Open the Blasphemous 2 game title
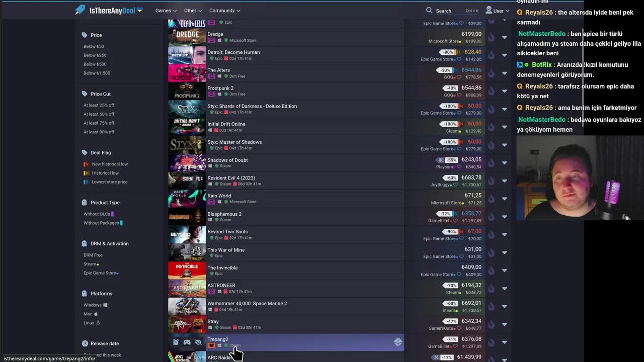This screenshot has height=362, width=644. (x=224, y=214)
